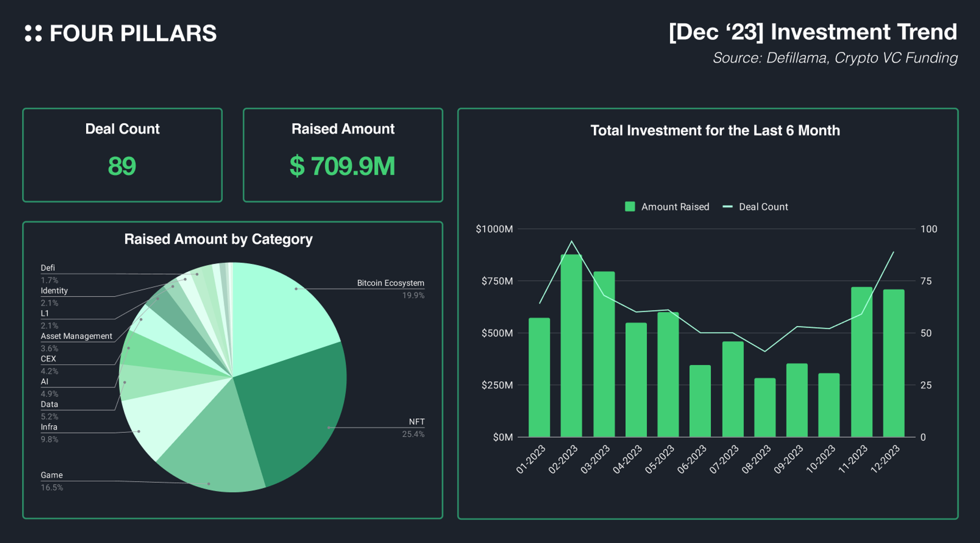Click the Deal Count legend line marker
This screenshot has height=543, width=980.
tap(727, 207)
